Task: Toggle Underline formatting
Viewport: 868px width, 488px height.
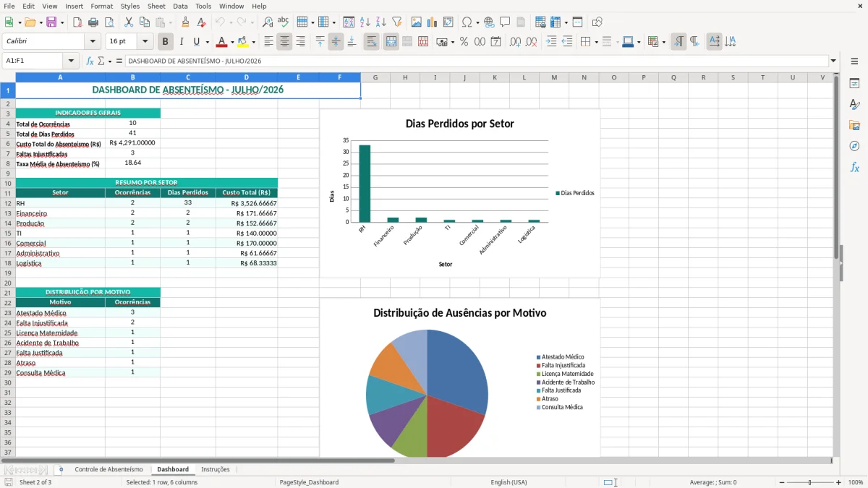Action: [197, 42]
